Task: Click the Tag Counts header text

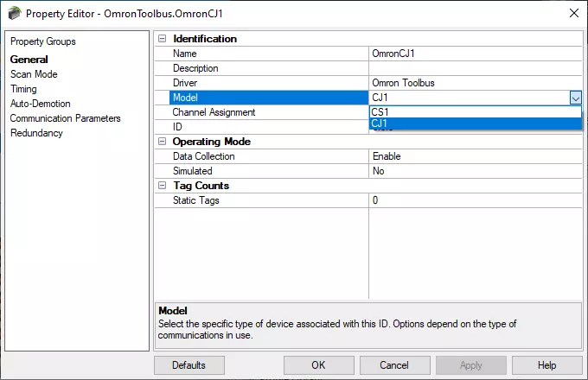Action: pos(201,186)
